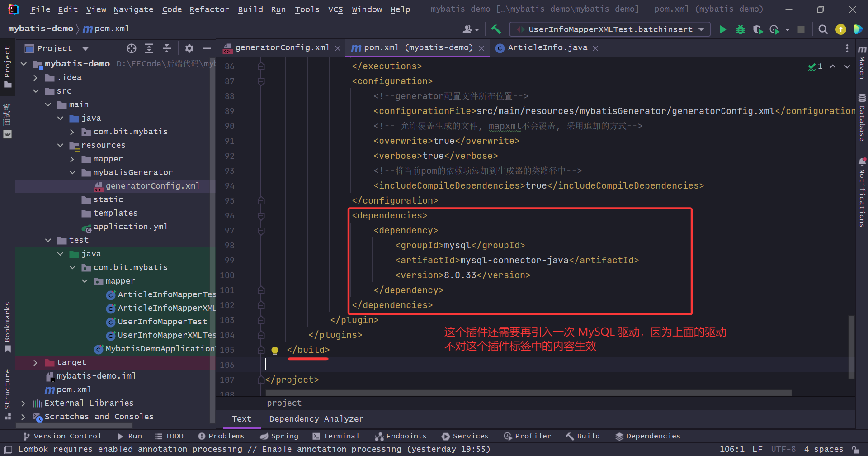Open Project view mode dropdown

click(85, 48)
